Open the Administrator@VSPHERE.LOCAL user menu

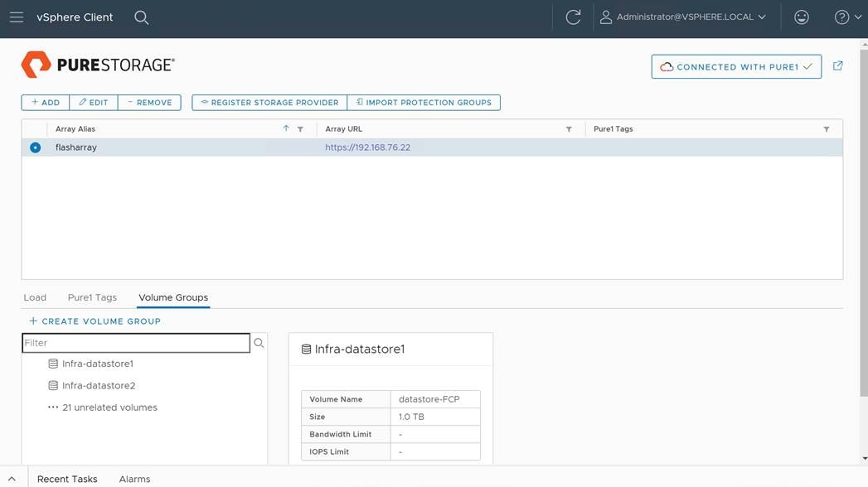[683, 17]
